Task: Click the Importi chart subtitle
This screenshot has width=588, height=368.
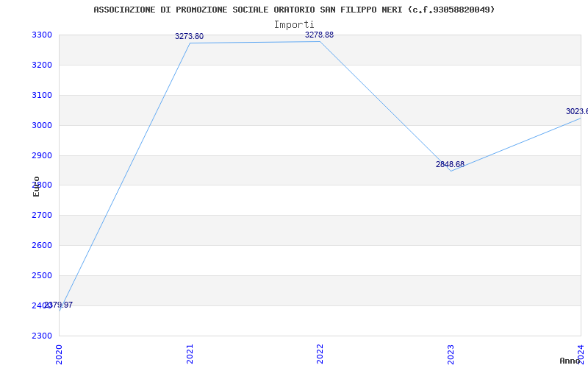Action: click(x=294, y=25)
